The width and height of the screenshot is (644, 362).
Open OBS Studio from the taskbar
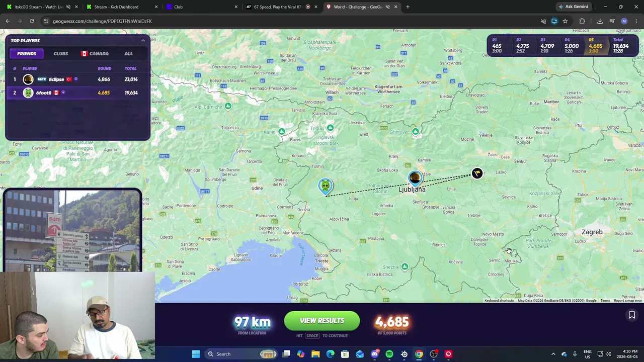(434, 354)
